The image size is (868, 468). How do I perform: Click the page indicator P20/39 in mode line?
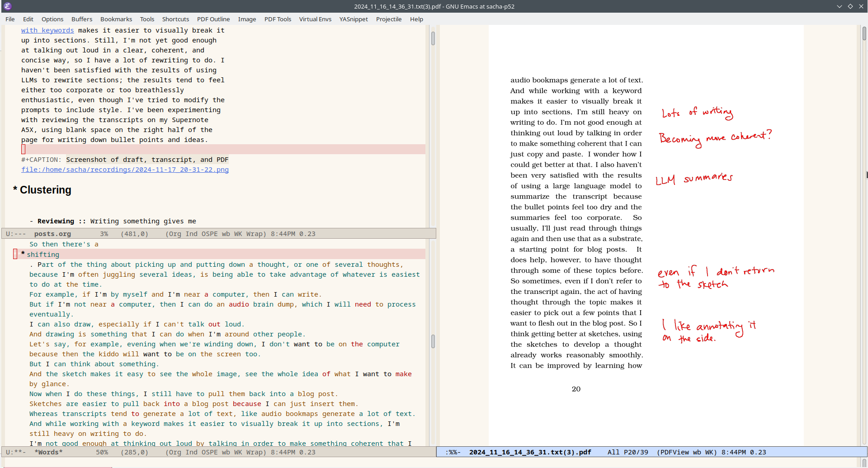click(x=636, y=452)
